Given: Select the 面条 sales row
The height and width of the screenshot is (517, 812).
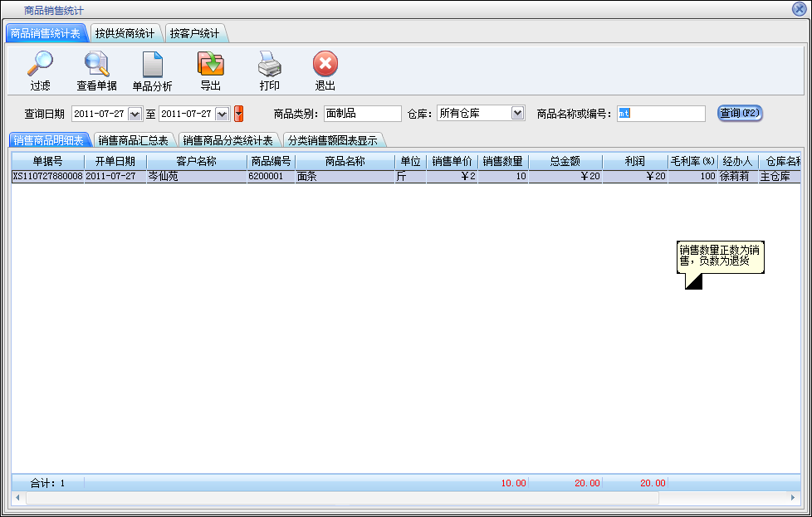Looking at the screenshot, I should pyautogui.click(x=344, y=177).
